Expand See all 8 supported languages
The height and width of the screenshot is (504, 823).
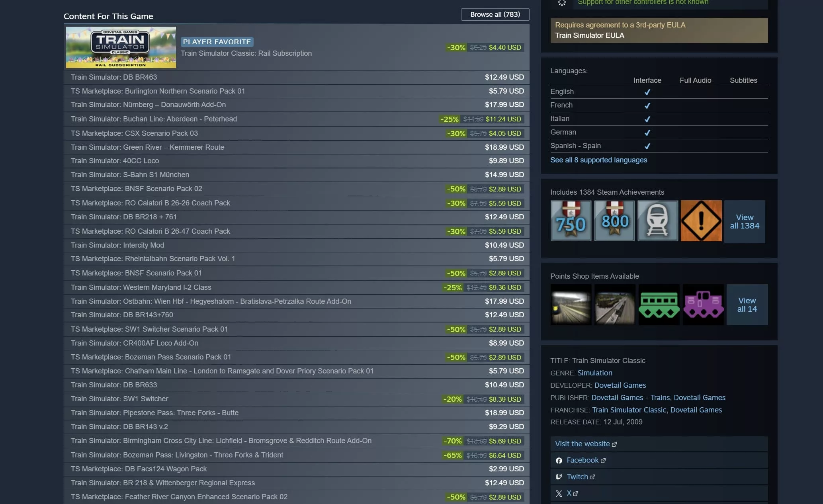point(598,160)
